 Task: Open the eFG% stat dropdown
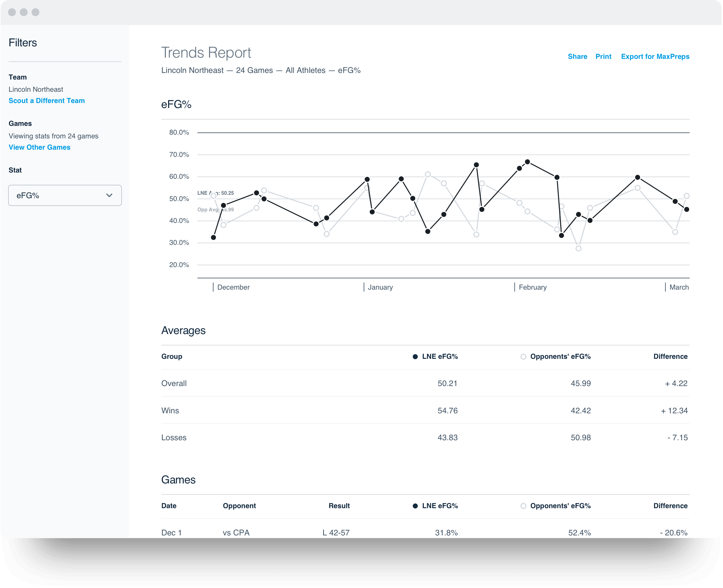[x=64, y=195]
